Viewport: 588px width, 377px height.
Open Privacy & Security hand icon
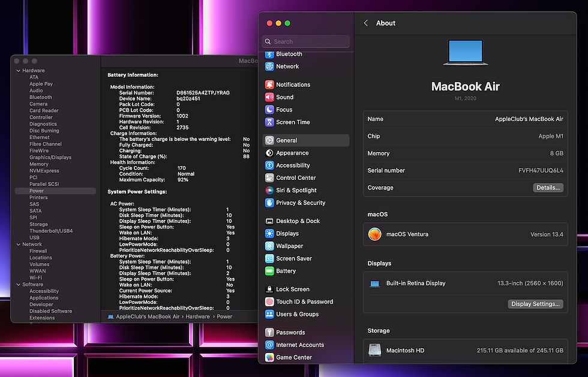(269, 203)
